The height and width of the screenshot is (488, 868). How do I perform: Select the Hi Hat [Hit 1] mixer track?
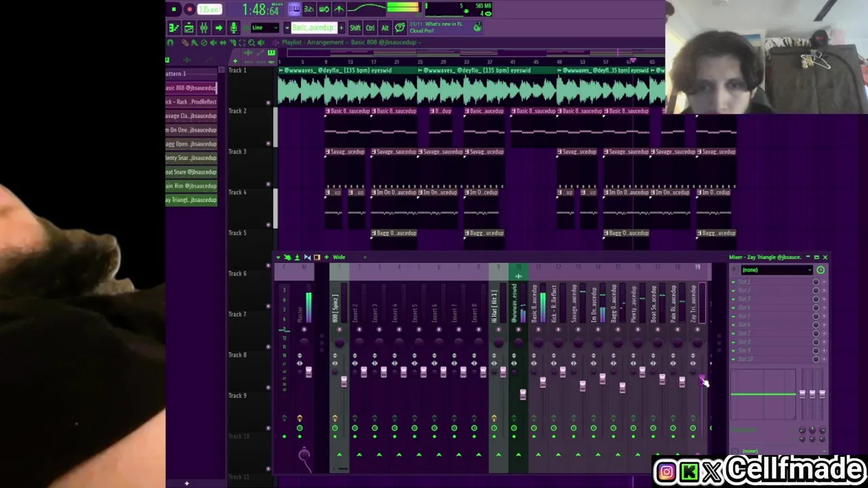point(494,307)
